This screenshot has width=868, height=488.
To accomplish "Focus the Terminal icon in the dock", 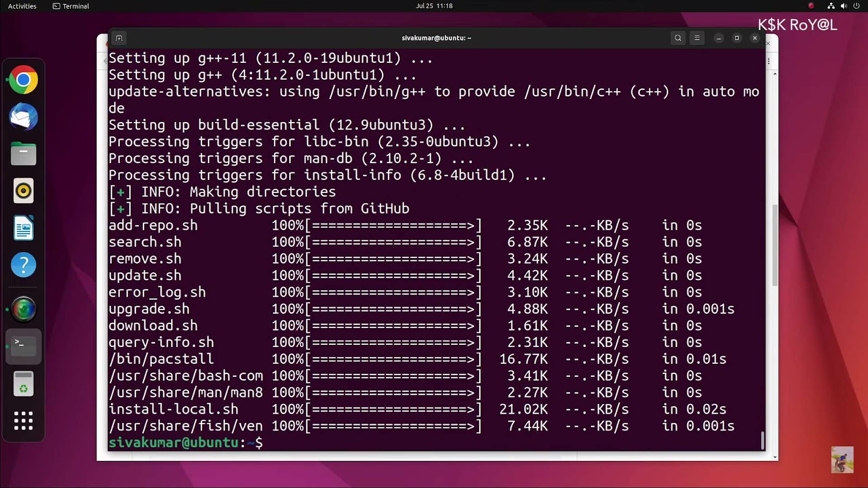I will pyautogui.click(x=23, y=346).
